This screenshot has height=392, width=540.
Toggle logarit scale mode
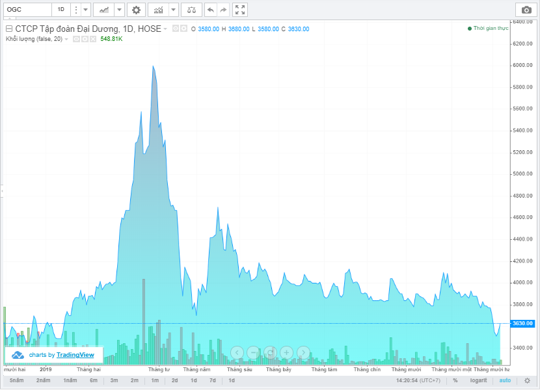(478, 380)
